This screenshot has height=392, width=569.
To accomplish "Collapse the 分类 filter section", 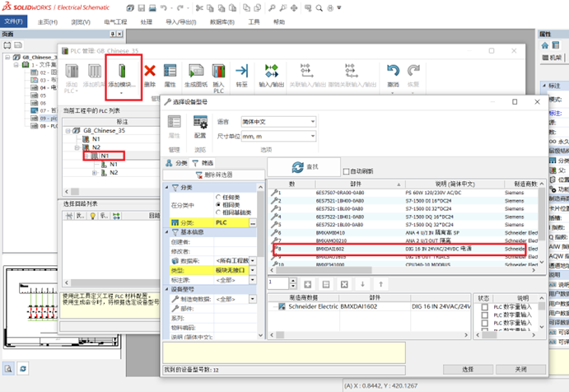I will click(x=166, y=187).
